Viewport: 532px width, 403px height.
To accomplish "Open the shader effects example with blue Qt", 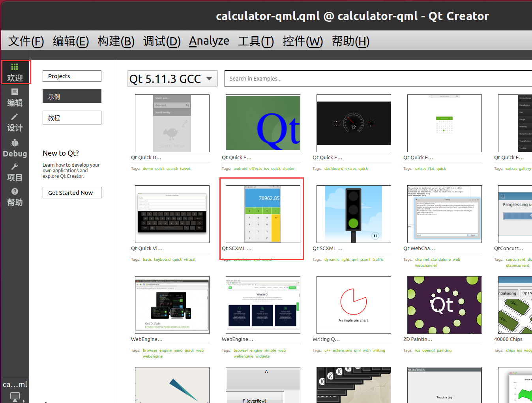I will pos(263,123).
